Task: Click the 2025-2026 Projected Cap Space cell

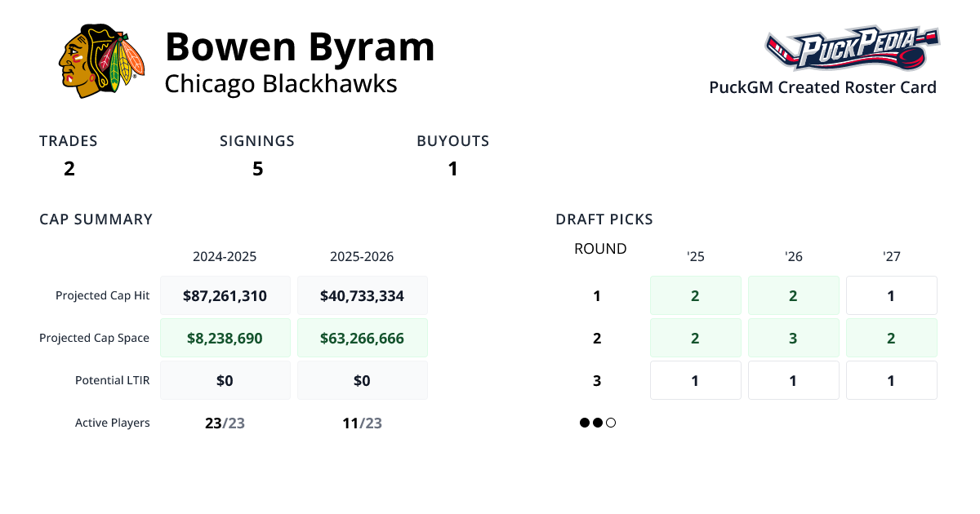Action: pyautogui.click(x=362, y=338)
